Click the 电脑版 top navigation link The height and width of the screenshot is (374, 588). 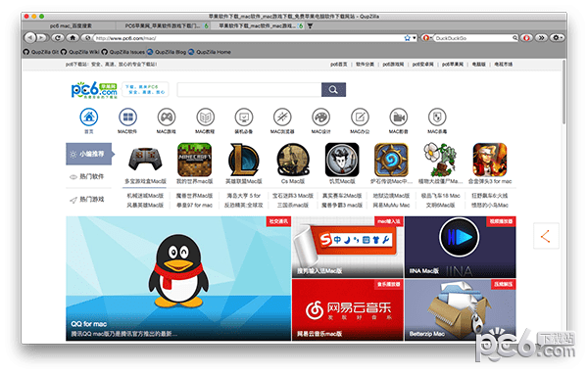pos(478,65)
